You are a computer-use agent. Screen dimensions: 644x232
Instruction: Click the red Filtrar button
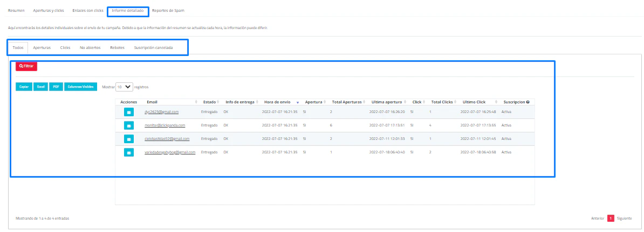click(26, 66)
